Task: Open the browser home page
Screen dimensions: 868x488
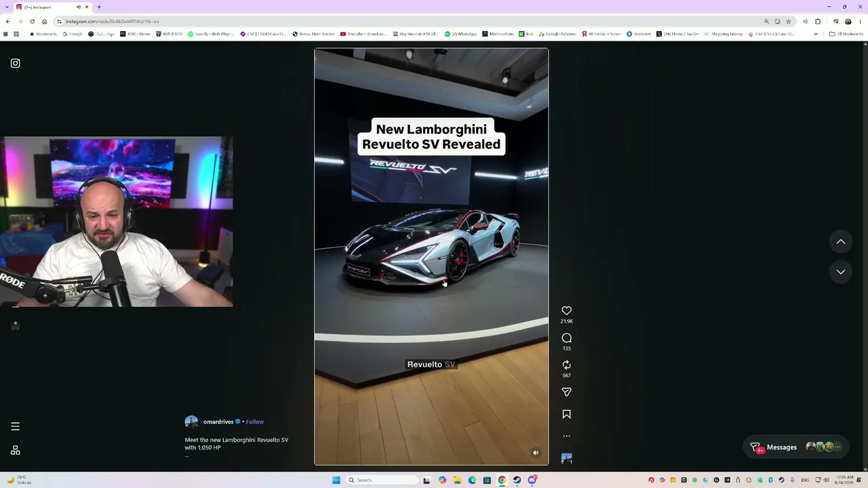Action: (45, 22)
